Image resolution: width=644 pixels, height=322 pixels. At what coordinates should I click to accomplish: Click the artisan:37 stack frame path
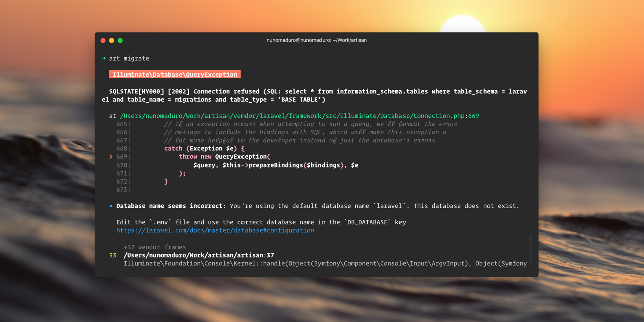(198, 255)
